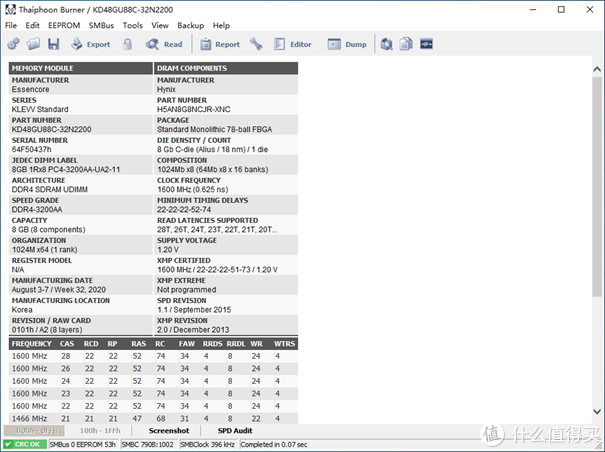Open Report from the toolbar
The height and width of the screenshot is (452, 605).
(220, 44)
